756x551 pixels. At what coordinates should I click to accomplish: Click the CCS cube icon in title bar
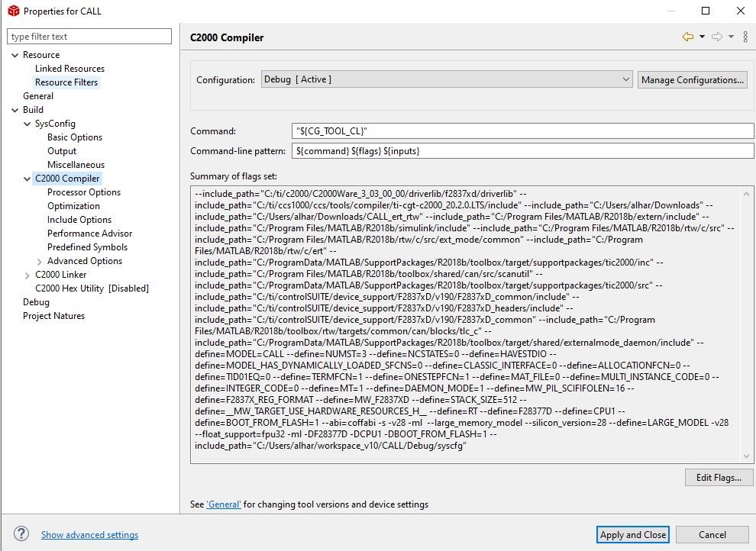14,11
